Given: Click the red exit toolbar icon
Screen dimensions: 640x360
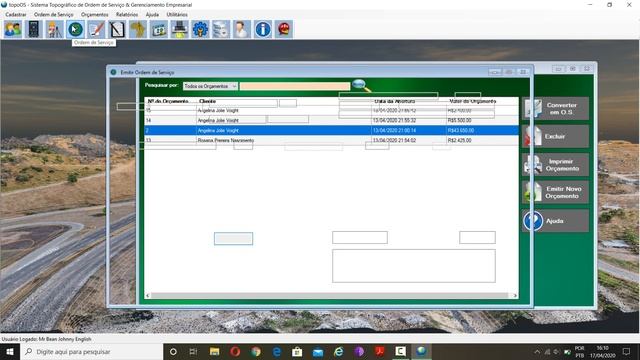Looking at the screenshot, I should click(x=284, y=29).
